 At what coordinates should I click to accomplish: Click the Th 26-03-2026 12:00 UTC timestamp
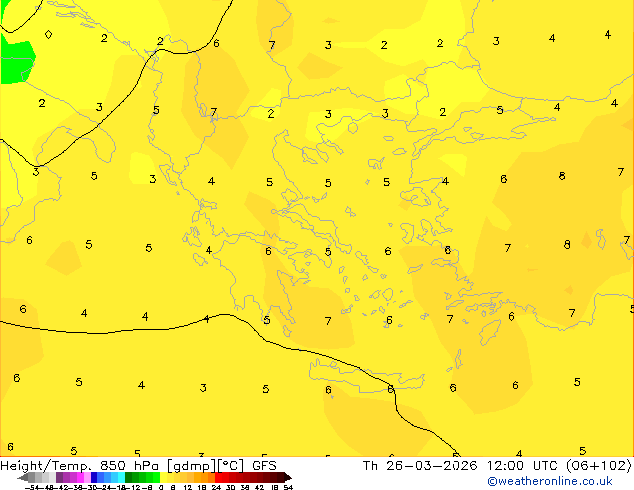point(463,466)
